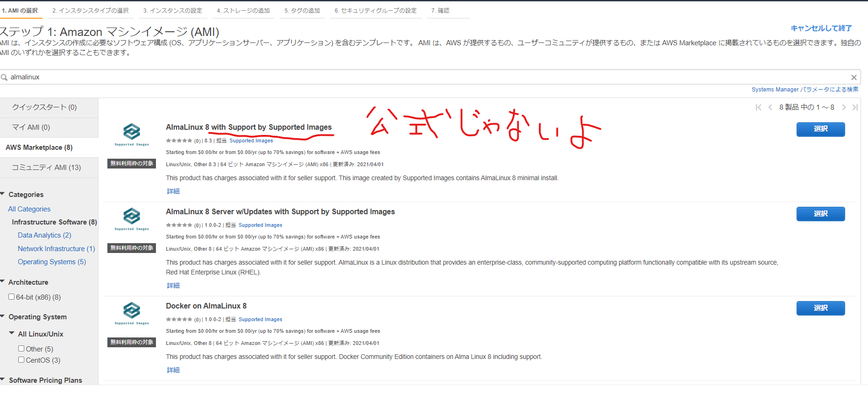Filter by All Categories
868x393 pixels.
(29, 209)
